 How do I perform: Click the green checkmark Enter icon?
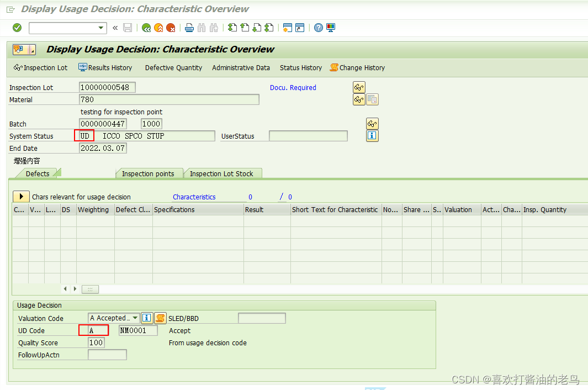[x=17, y=28]
